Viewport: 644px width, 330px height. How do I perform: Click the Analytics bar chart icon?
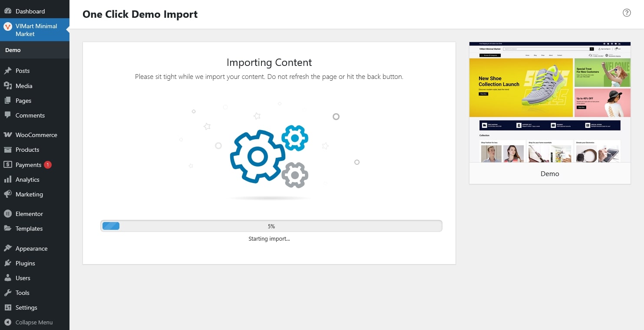[x=7, y=180]
